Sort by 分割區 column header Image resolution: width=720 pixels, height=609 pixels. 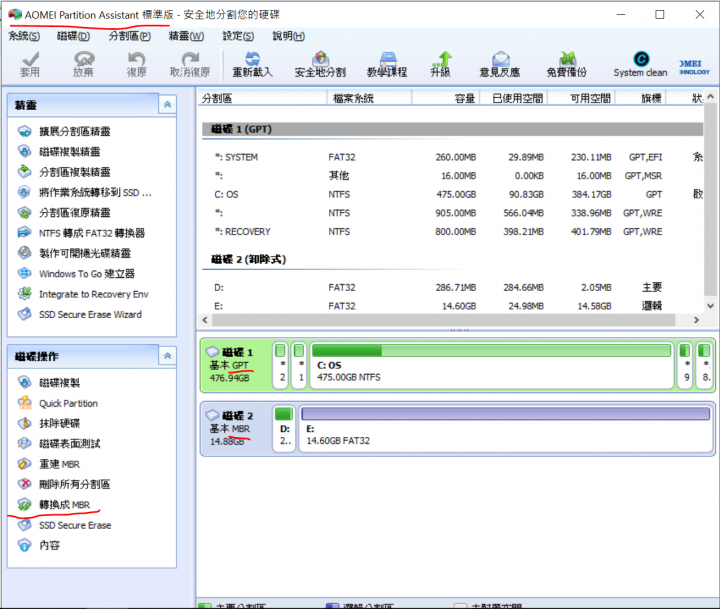[x=263, y=98]
